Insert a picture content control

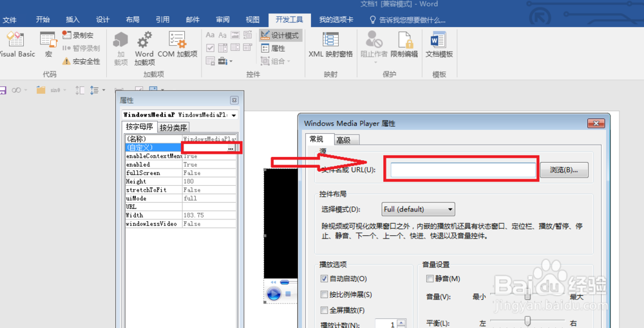point(235,35)
